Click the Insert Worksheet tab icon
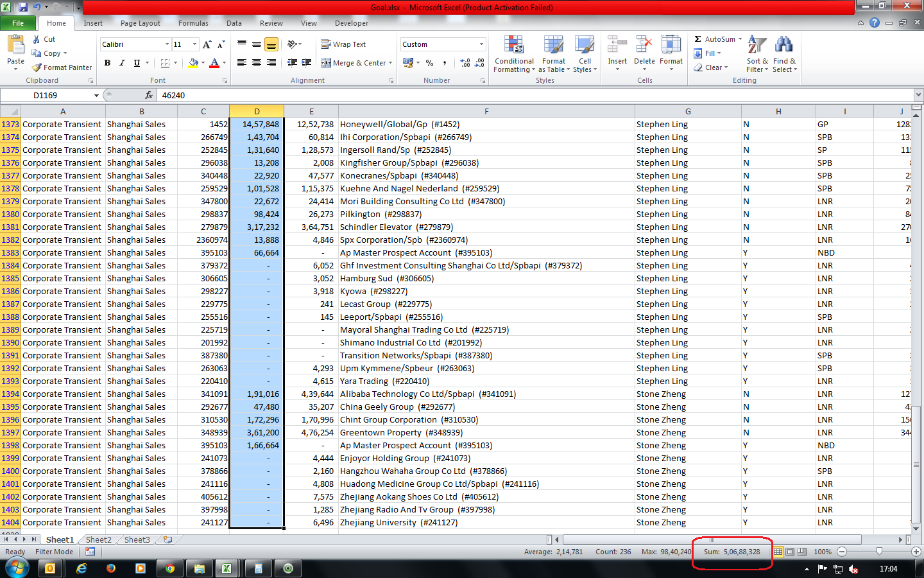This screenshot has width=924, height=578. [167, 540]
